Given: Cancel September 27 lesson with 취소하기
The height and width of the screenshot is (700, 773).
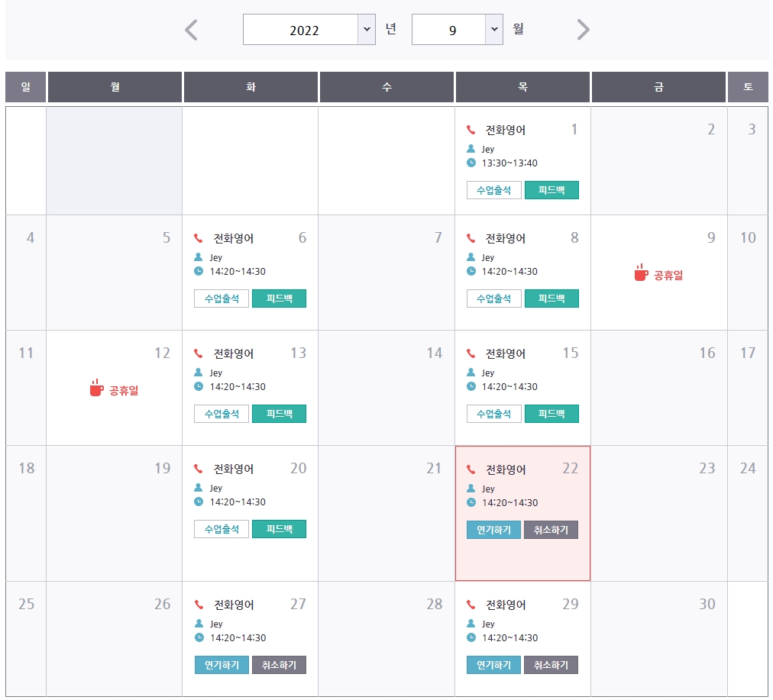Looking at the screenshot, I should pos(279,665).
